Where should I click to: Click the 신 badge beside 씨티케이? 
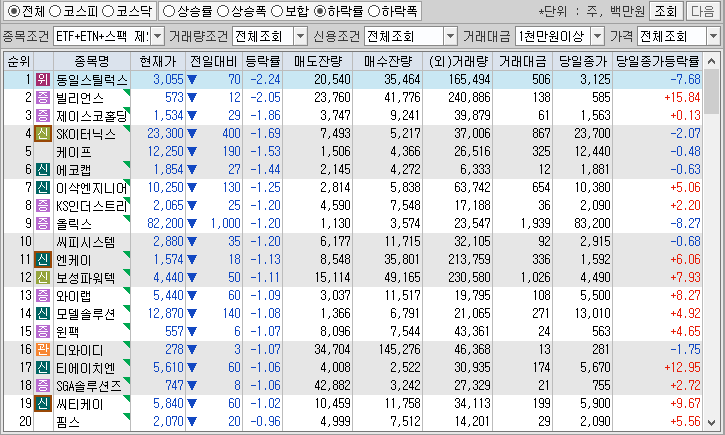[x=43, y=404]
